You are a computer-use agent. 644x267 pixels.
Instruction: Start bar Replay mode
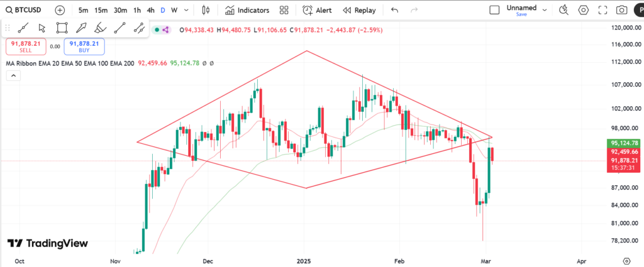(359, 10)
